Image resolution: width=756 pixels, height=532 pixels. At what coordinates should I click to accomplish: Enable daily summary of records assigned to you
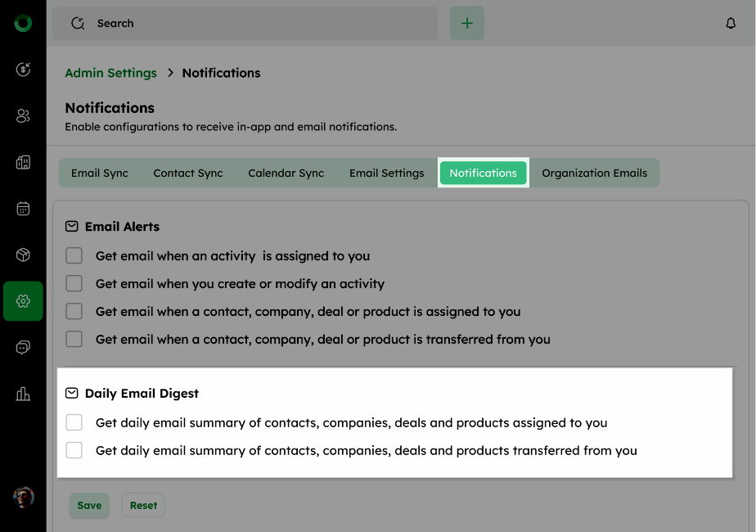pos(74,422)
